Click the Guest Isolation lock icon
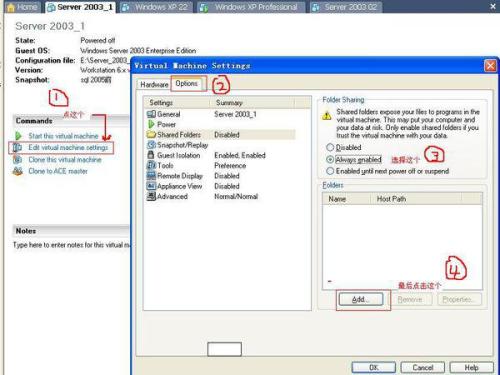500x375 pixels. (x=151, y=155)
